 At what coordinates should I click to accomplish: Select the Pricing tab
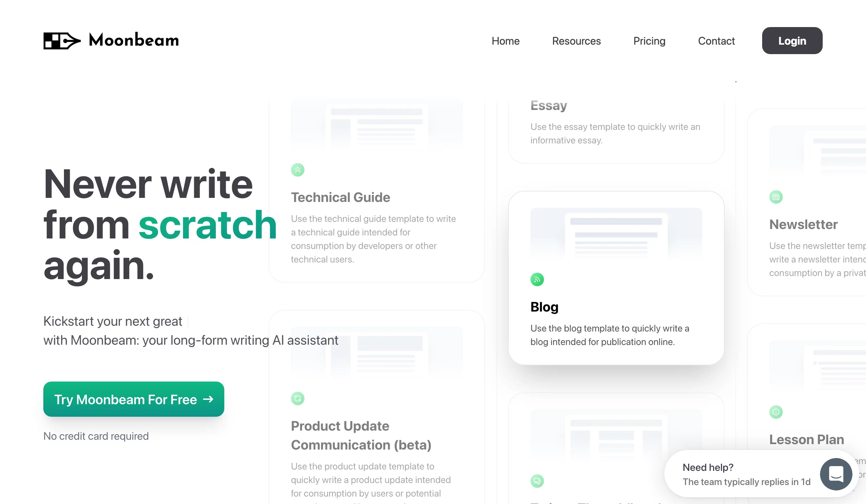[649, 40]
